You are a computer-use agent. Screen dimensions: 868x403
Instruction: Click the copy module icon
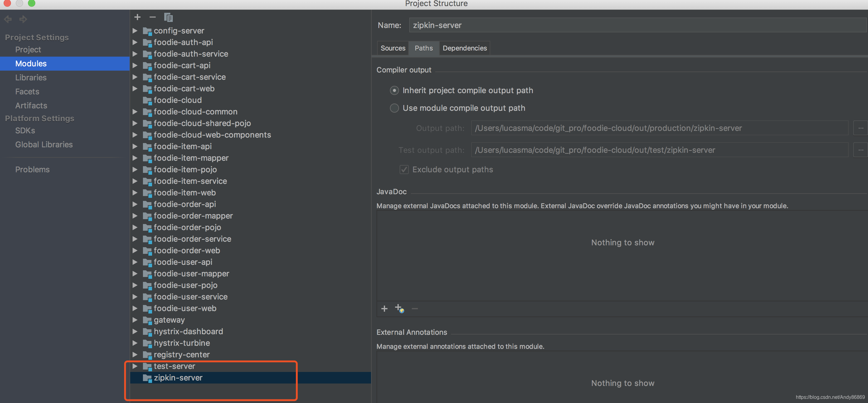point(168,17)
